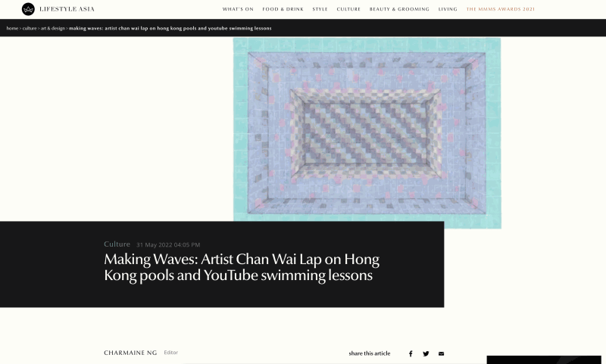Click the Making Waves article headline
This screenshot has width=606, height=364.
(242, 267)
